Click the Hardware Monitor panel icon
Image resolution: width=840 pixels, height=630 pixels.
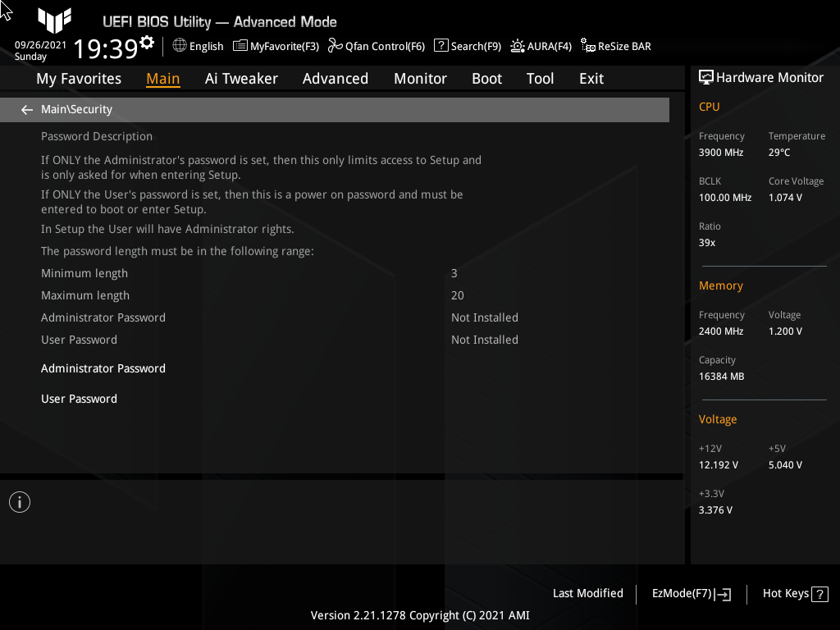(x=707, y=76)
